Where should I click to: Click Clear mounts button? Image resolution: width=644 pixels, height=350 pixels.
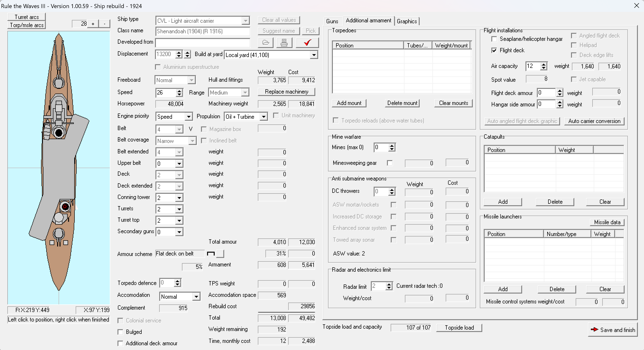(x=454, y=103)
